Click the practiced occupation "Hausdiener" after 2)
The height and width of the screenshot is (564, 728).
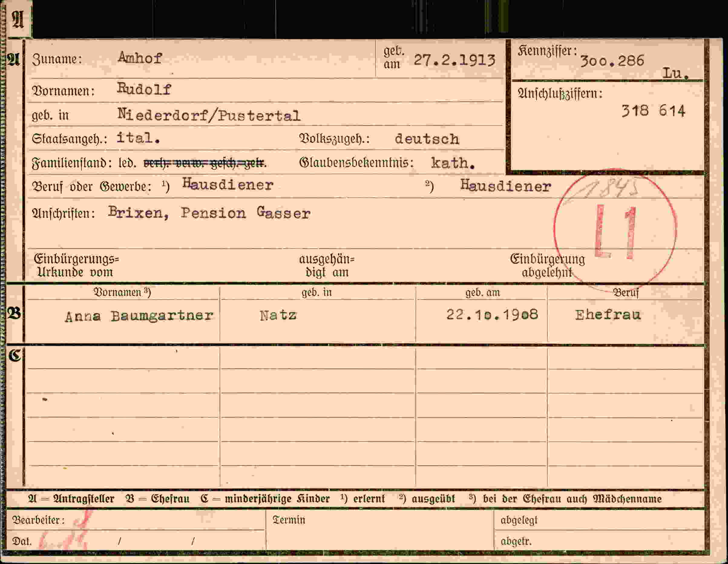(x=506, y=186)
